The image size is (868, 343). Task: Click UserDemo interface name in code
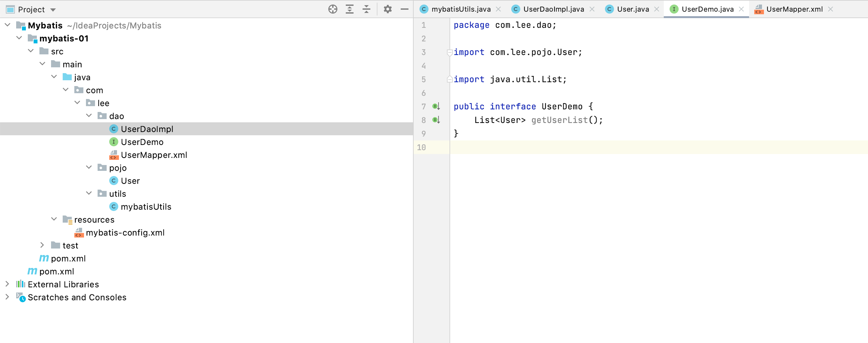pos(562,106)
